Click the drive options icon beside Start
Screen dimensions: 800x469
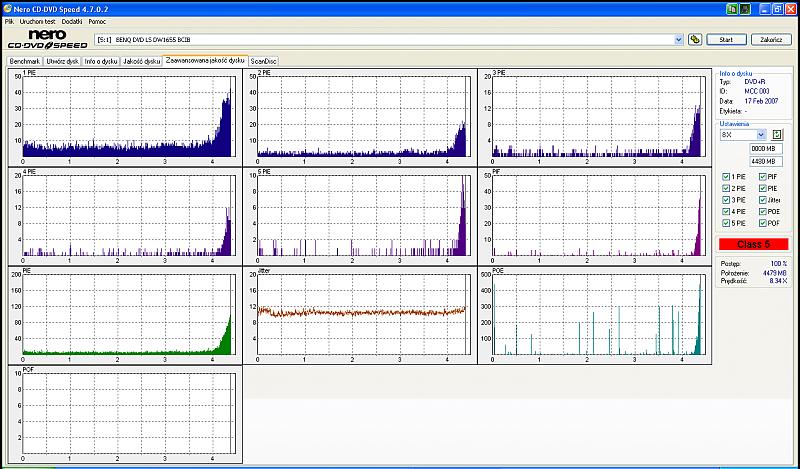click(x=694, y=40)
